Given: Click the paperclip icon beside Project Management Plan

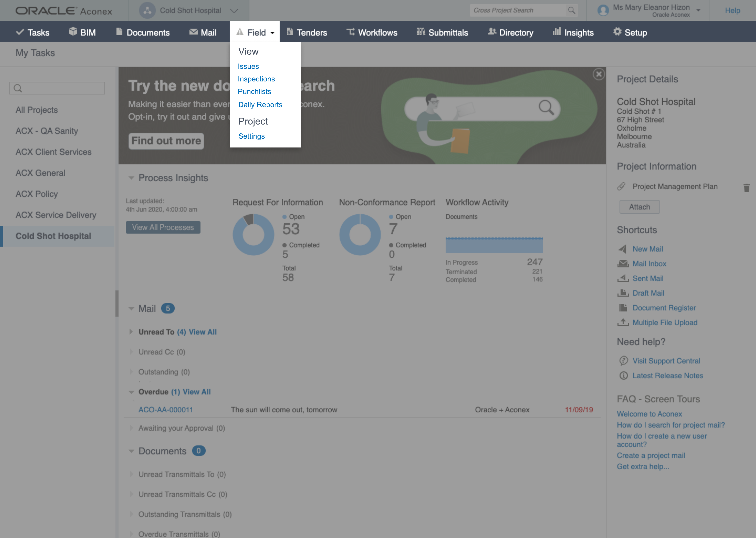Looking at the screenshot, I should pos(621,187).
